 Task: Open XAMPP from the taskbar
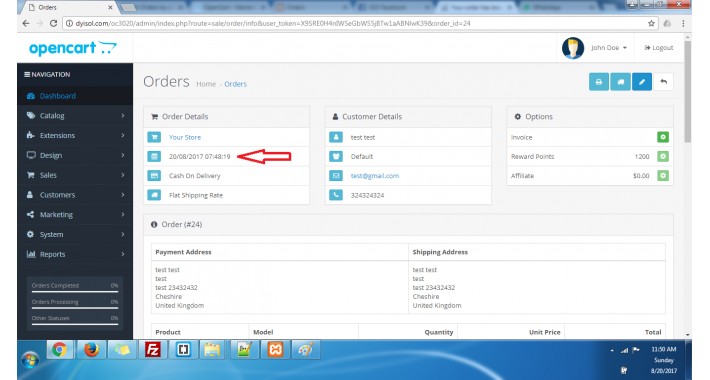tap(275, 350)
